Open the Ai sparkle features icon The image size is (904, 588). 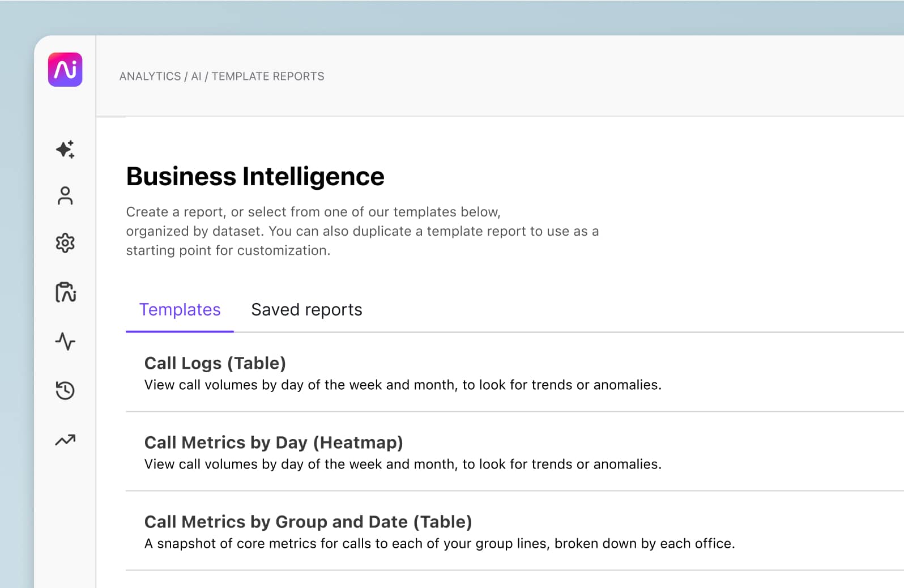tap(65, 149)
